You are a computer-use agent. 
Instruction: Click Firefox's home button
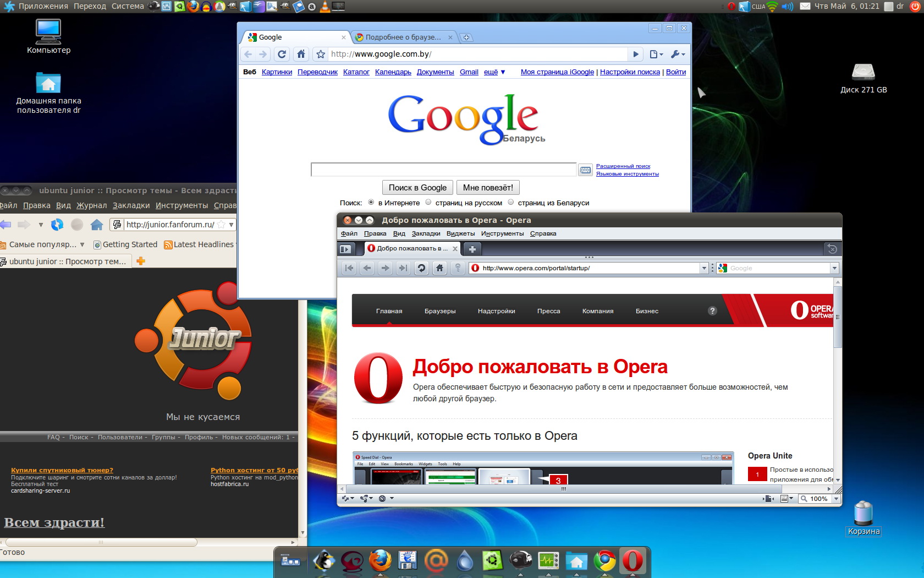[97, 225]
